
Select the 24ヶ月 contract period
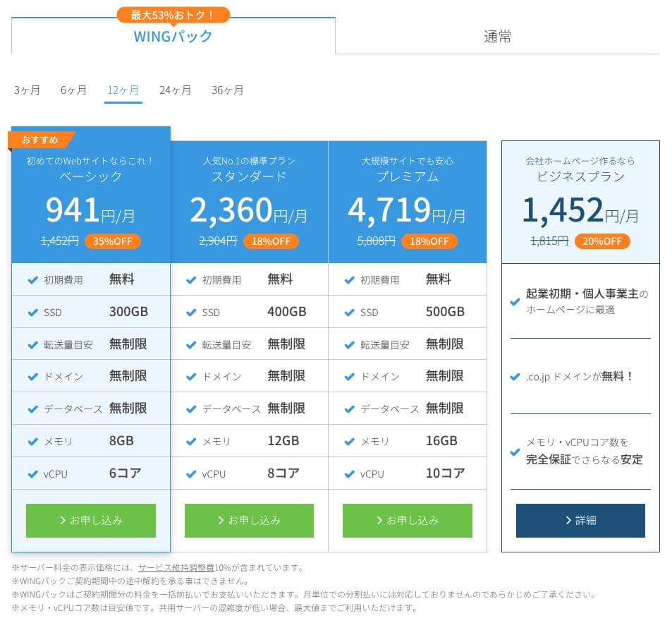point(176,90)
